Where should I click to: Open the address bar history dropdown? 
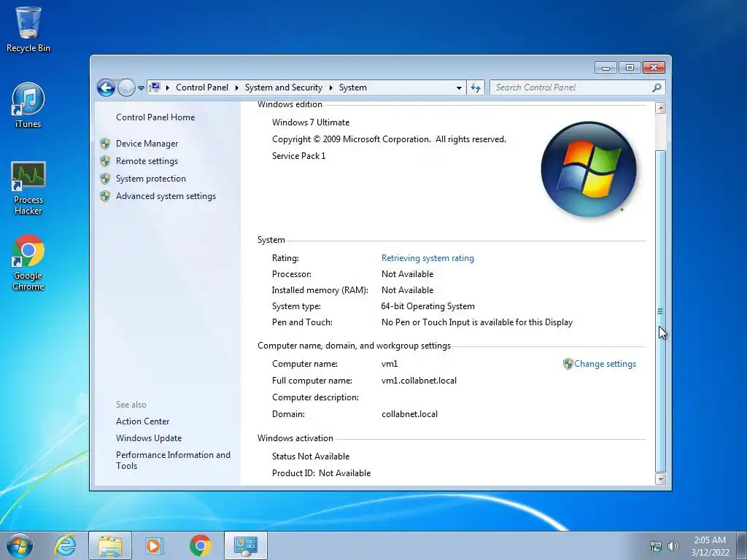459,87
